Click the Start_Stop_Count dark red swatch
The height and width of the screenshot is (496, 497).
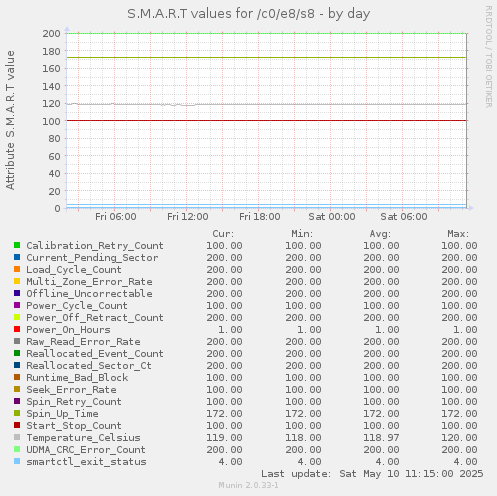tap(17, 425)
